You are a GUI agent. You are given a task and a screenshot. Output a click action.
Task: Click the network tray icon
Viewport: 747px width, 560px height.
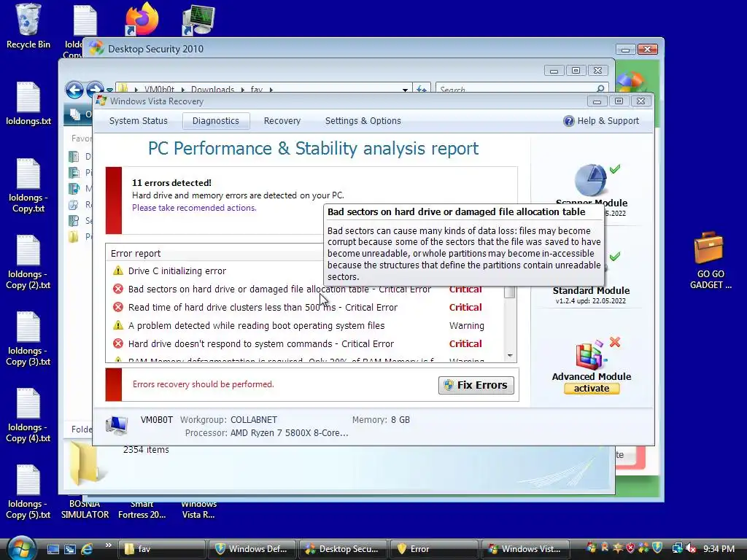coord(677,549)
